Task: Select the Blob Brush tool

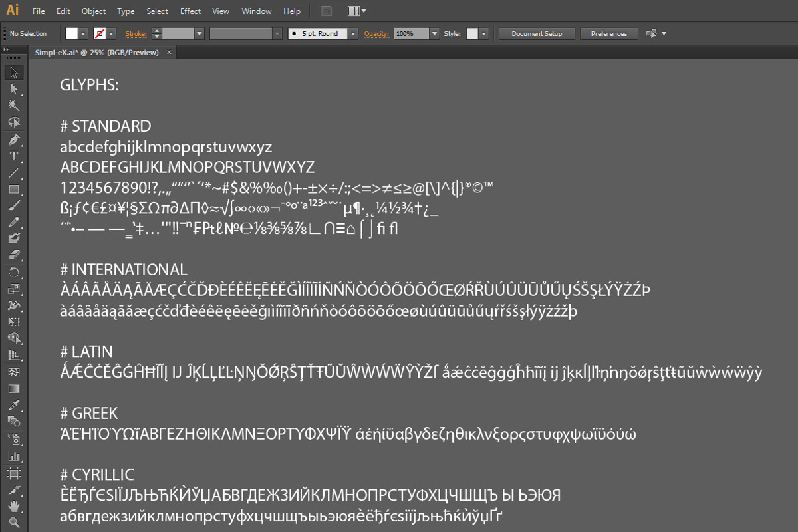Action: [14, 239]
